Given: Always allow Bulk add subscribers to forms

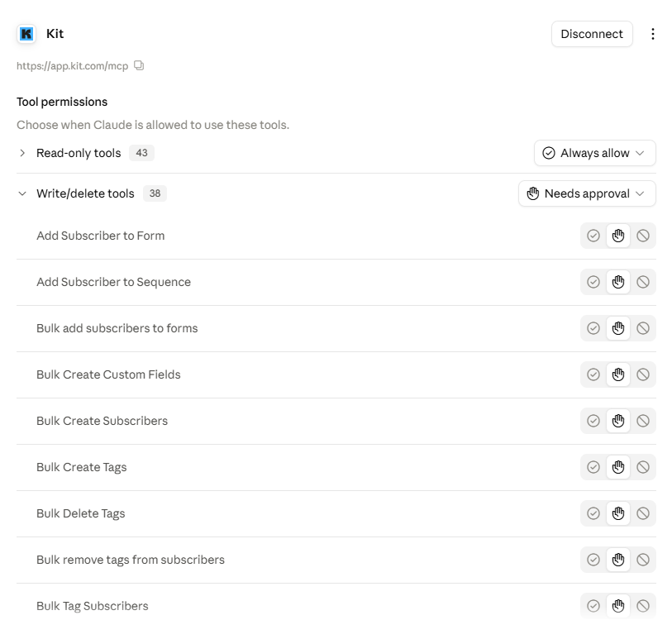Looking at the screenshot, I should (593, 328).
